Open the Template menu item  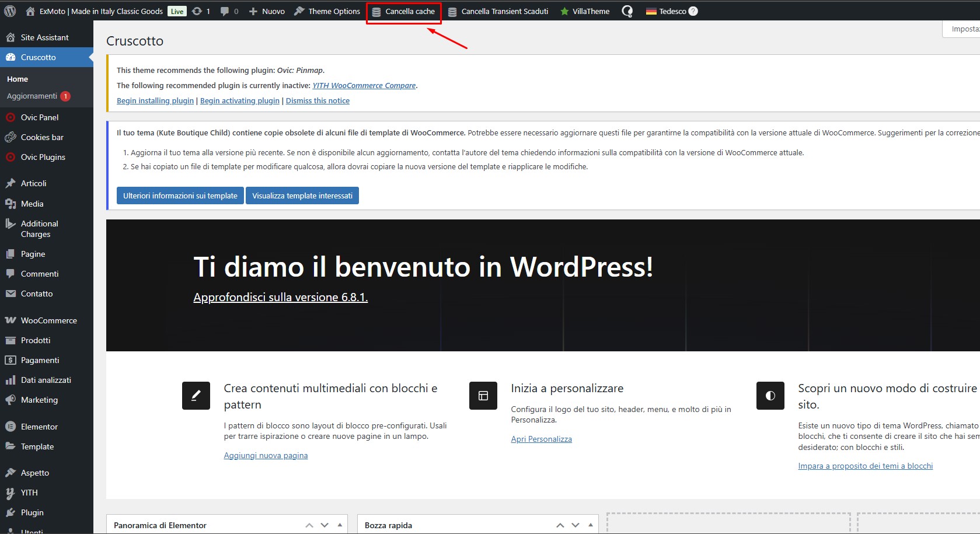[x=47, y=446]
